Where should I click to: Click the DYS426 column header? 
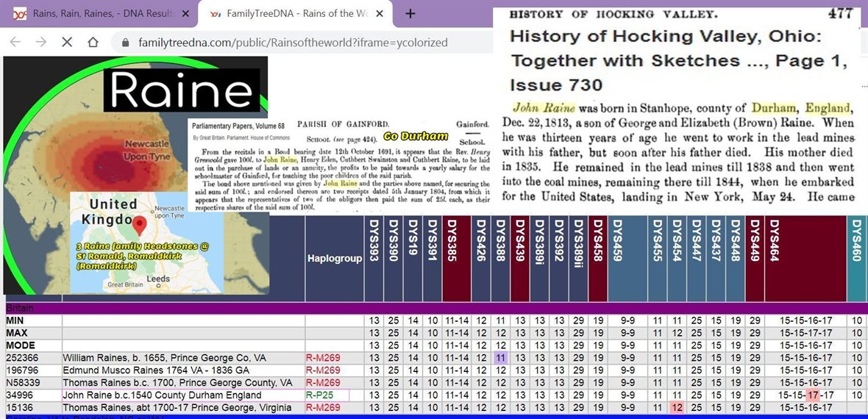pos(481,259)
